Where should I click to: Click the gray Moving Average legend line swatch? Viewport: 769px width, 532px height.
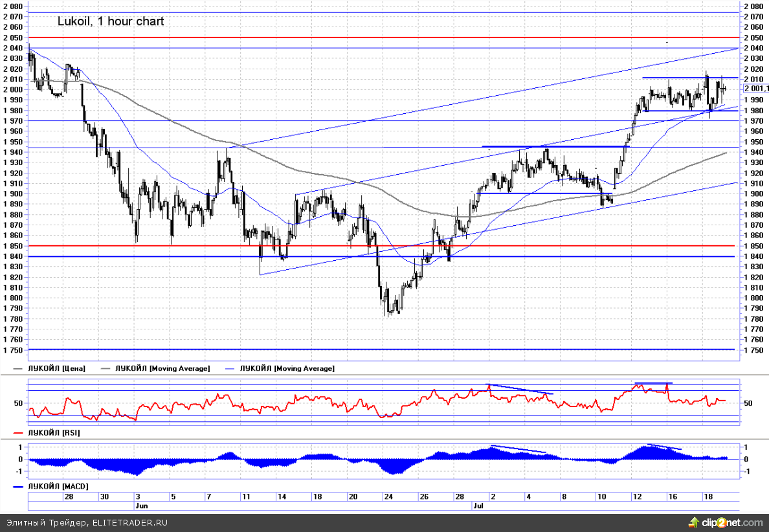(106, 368)
